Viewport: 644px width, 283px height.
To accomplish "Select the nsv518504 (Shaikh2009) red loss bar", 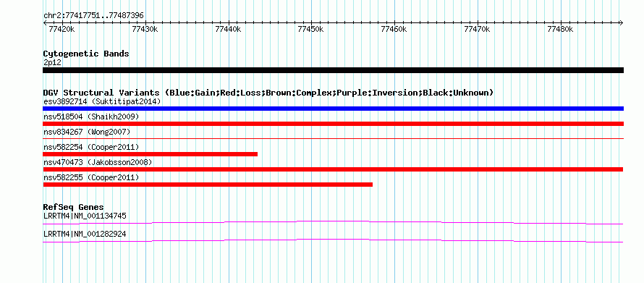I will (x=333, y=124).
